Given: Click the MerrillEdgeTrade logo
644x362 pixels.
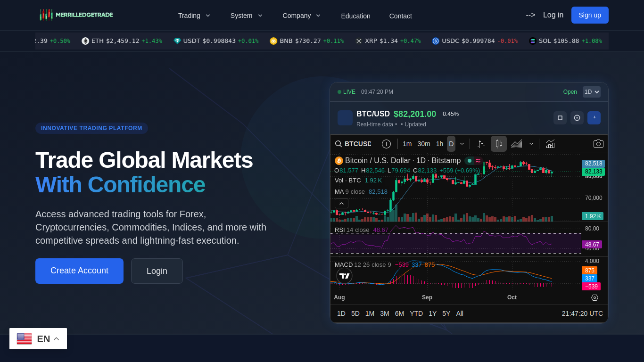Looking at the screenshot, I should coord(76,15).
